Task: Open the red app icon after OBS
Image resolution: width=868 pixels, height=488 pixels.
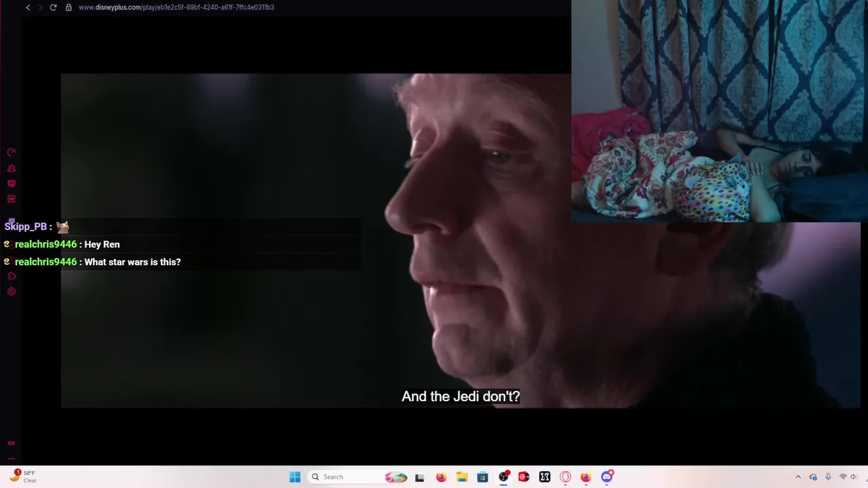Action: (524, 477)
